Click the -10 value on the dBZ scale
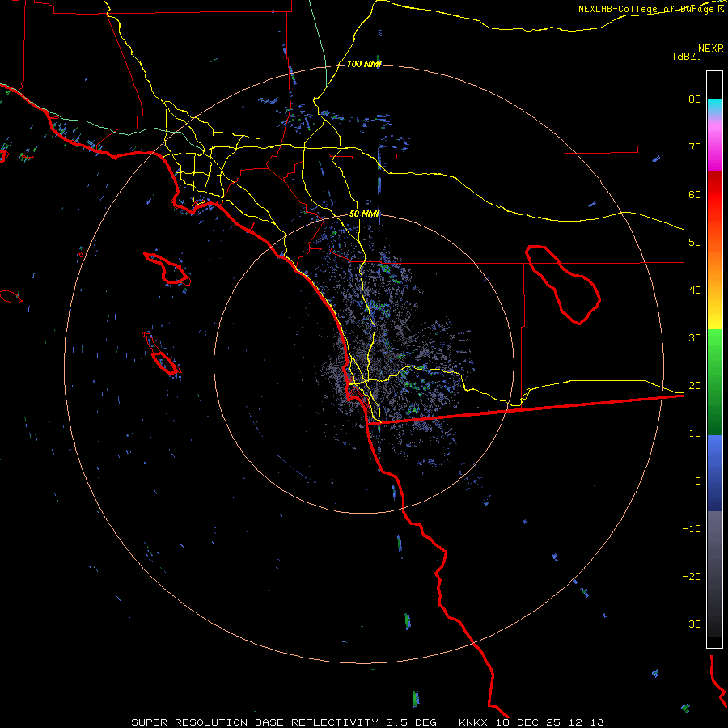Screen dimensions: 728x728 coord(692,529)
